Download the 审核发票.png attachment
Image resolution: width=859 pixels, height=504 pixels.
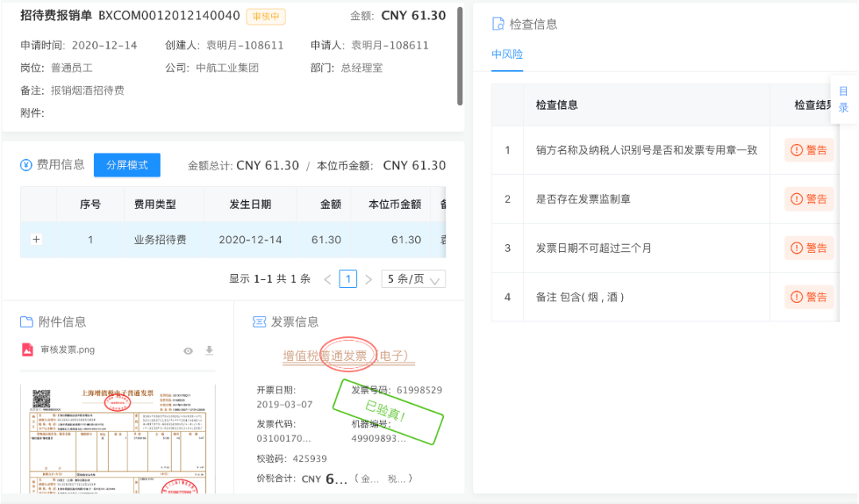point(210,351)
